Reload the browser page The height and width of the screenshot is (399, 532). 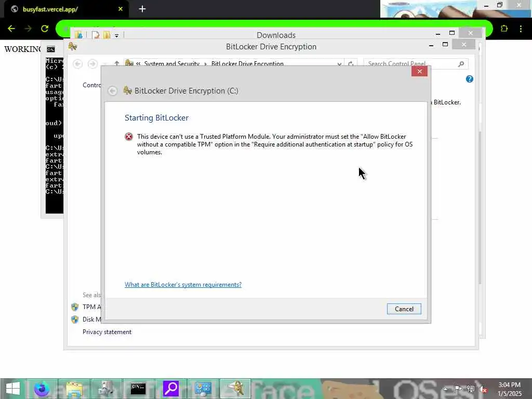pyautogui.click(x=45, y=29)
